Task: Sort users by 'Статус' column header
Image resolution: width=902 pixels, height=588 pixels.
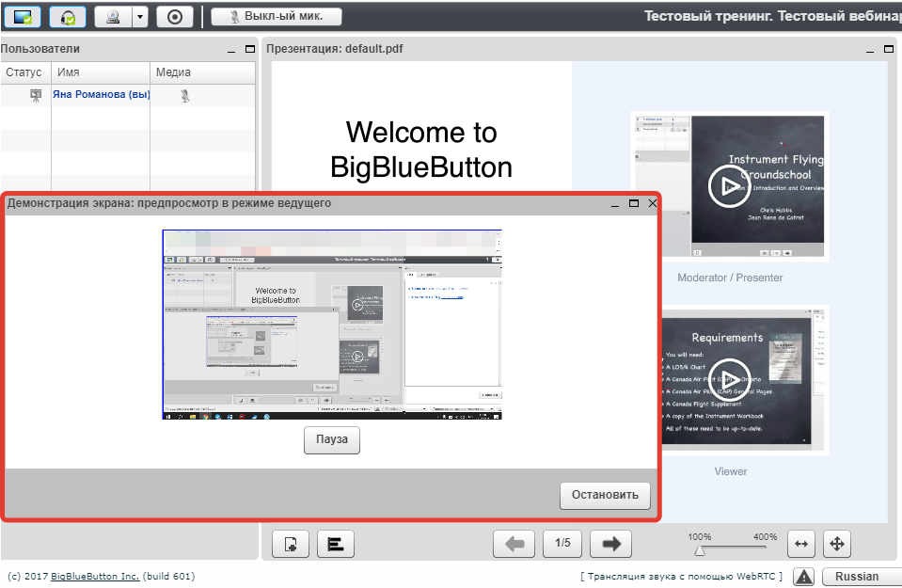Action: (x=25, y=72)
